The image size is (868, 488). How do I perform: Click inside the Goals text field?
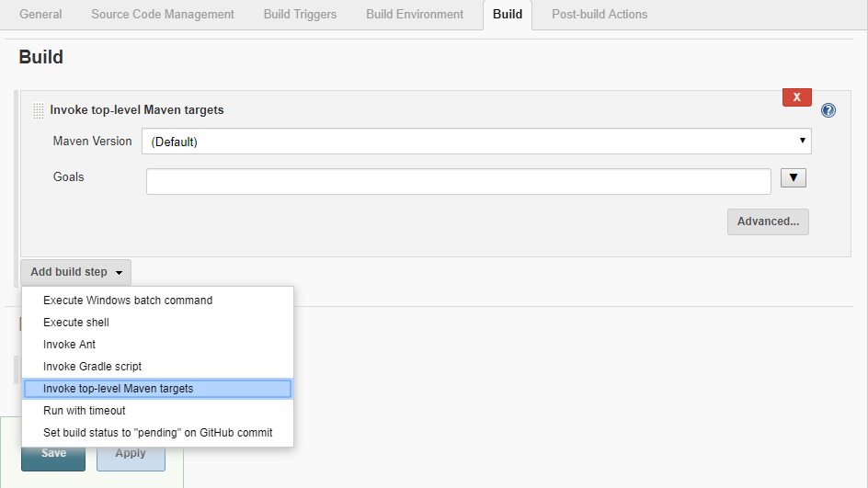tap(458, 182)
